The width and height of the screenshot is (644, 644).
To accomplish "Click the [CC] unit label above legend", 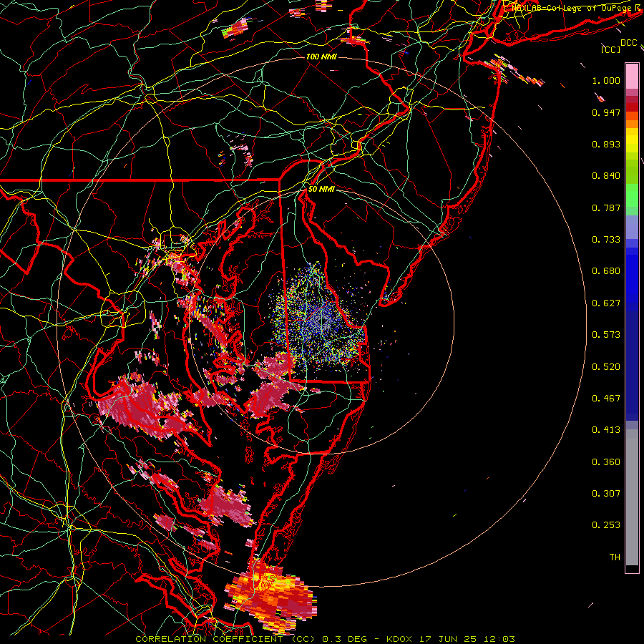I will [x=611, y=49].
